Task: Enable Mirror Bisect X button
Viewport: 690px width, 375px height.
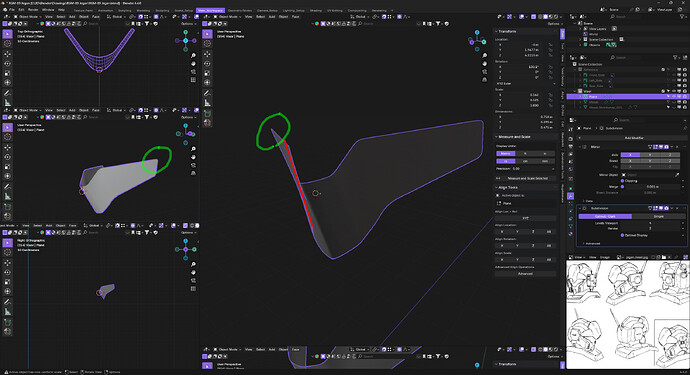Action: [630, 161]
